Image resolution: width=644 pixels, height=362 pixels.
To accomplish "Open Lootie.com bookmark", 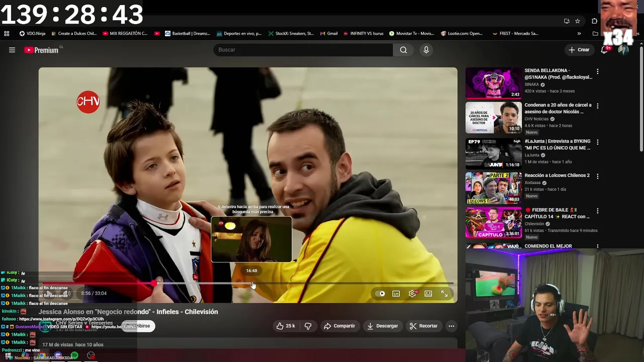I will (x=461, y=34).
